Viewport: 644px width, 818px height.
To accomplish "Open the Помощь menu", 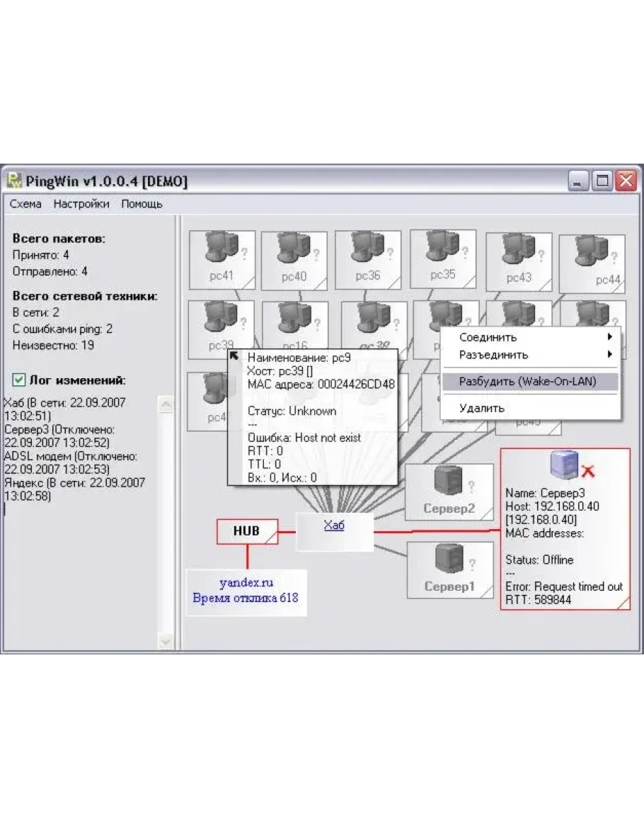I will coord(142,204).
